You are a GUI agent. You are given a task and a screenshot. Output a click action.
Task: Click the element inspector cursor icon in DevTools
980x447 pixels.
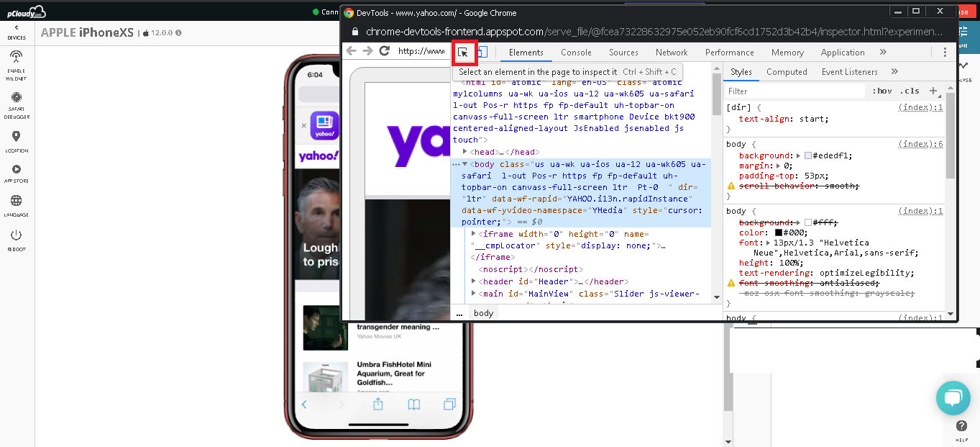(464, 52)
